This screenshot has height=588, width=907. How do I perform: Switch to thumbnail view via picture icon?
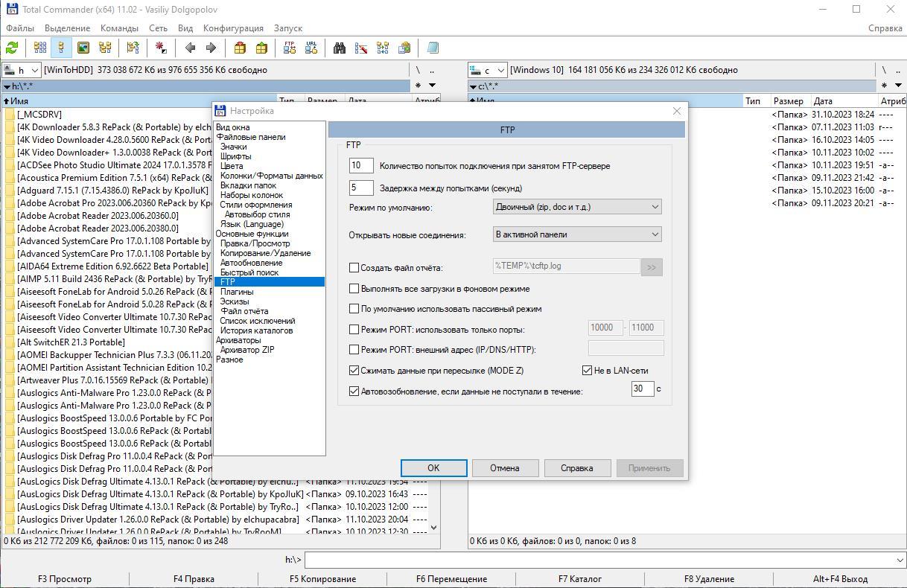[83, 48]
